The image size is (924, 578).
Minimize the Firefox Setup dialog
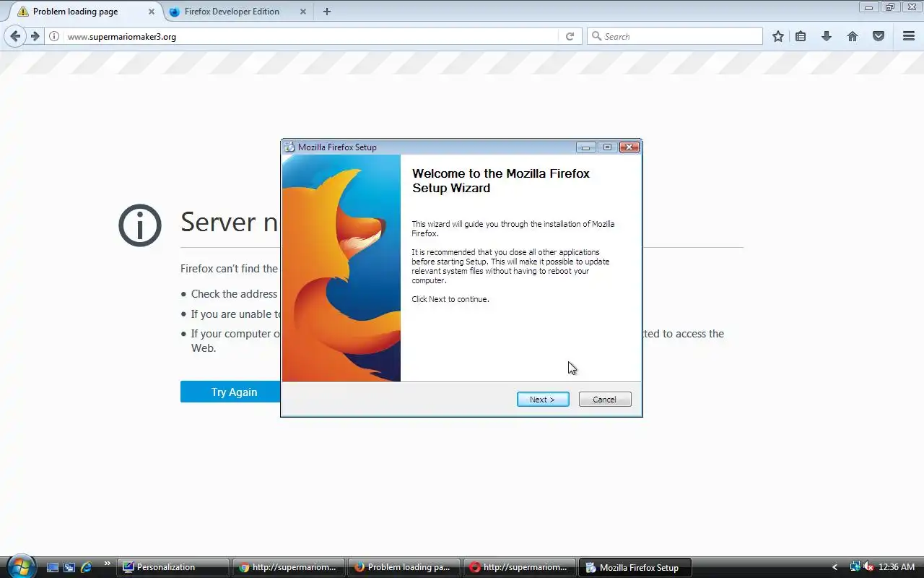coord(586,147)
